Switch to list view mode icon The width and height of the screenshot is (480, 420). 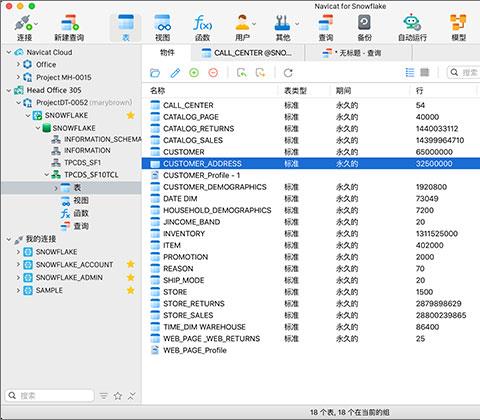(410, 72)
